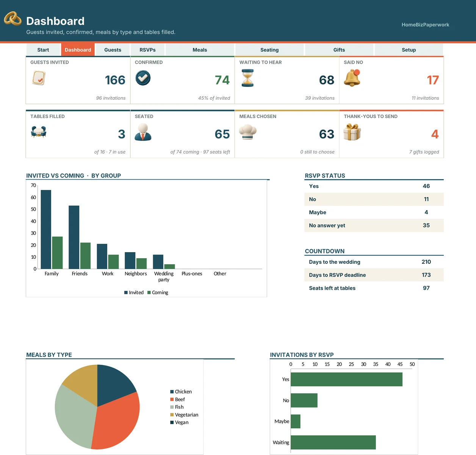The height and width of the screenshot is (455, 476).
Task: Click the '96 invitations' note
Action: click(111, 98)
